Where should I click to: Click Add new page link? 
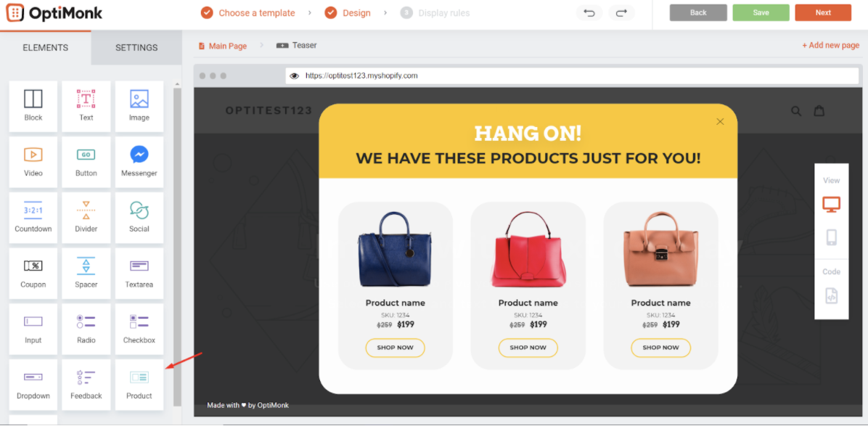pos(830,46)
